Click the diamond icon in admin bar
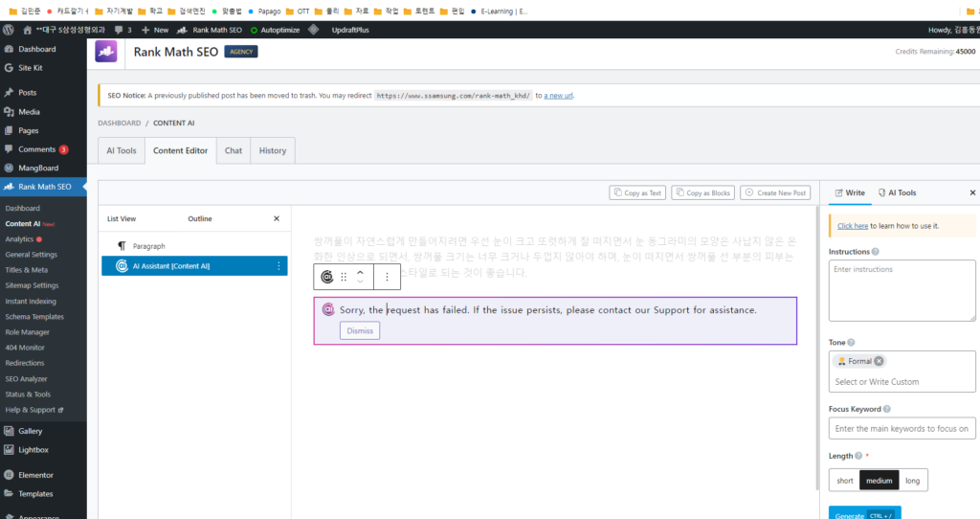The height and width of the screenshot is (519, 980). [314, 30]
